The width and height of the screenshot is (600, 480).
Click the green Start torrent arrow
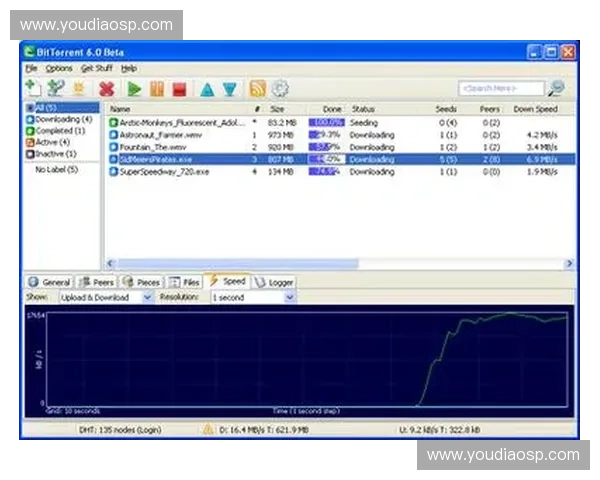point(134,89)
